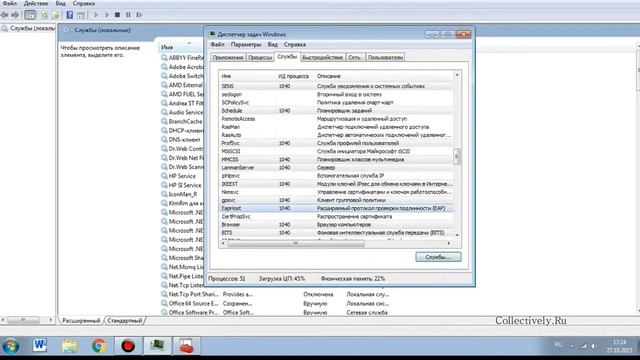Image resolution: width=640 pixels, height=360 pixels.
Task: Click the gear icon next to Audio Service
Action: (x=164, y=112)
